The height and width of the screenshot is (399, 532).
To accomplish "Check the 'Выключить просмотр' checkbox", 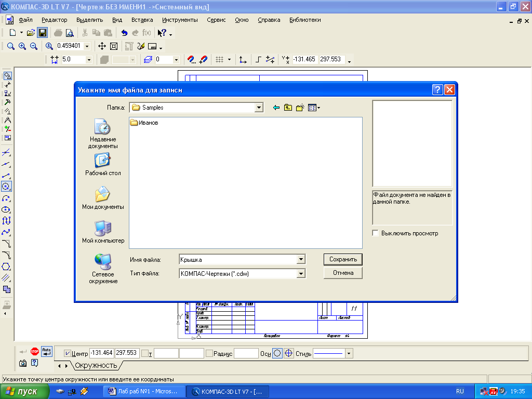I will [x=375, y=233].
